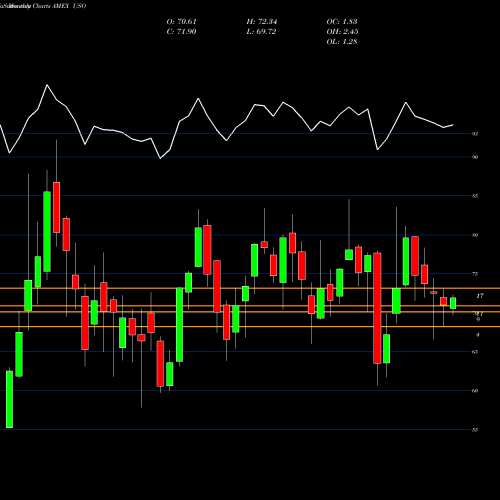
Task: Click the 90 price axis label
Action: [475, 157]
